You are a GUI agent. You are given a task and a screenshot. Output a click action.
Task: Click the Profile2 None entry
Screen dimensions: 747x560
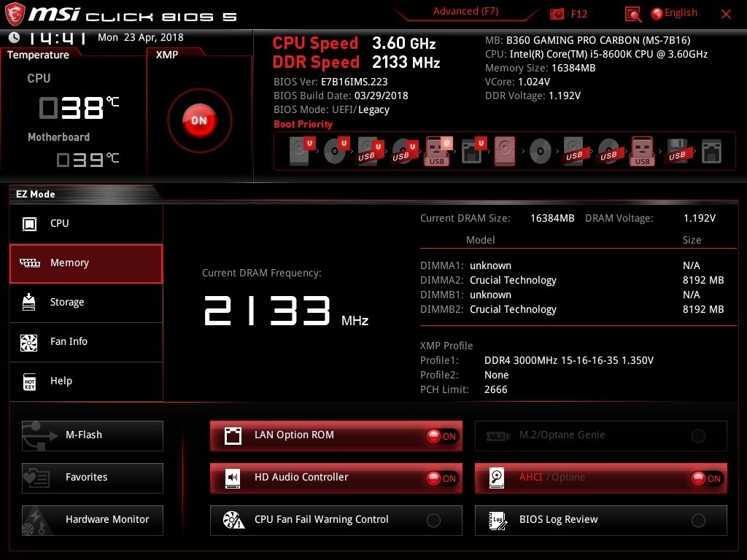click(496, 376)
